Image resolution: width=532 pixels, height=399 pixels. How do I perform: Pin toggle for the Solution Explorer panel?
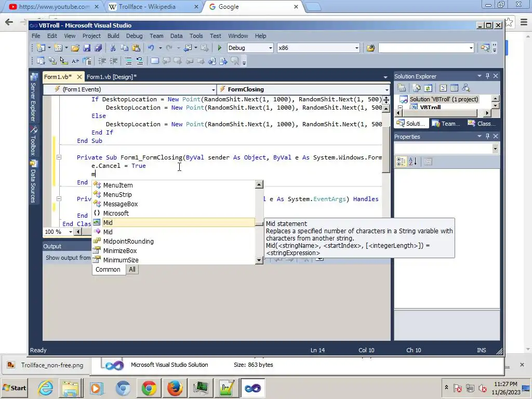point(487,76)
